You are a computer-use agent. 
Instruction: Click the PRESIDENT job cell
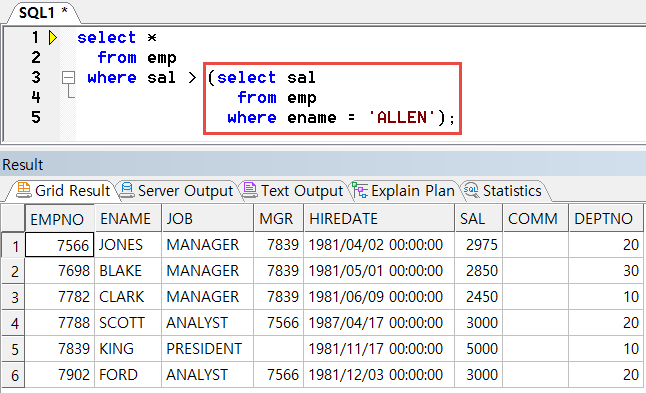point(208,349)
